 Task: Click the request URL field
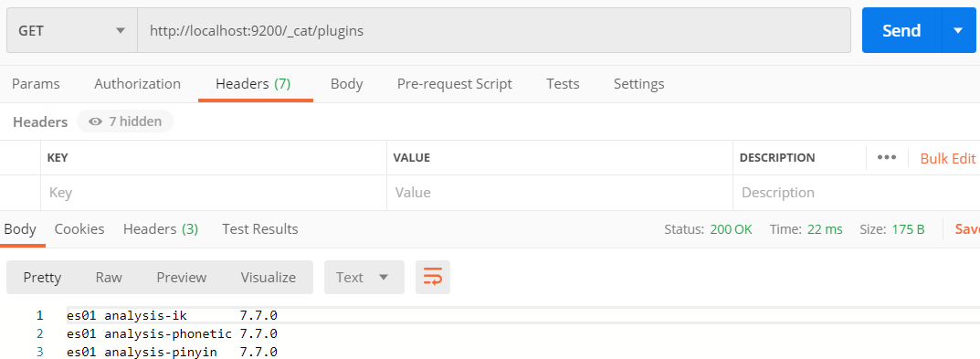tap(494, 31)
